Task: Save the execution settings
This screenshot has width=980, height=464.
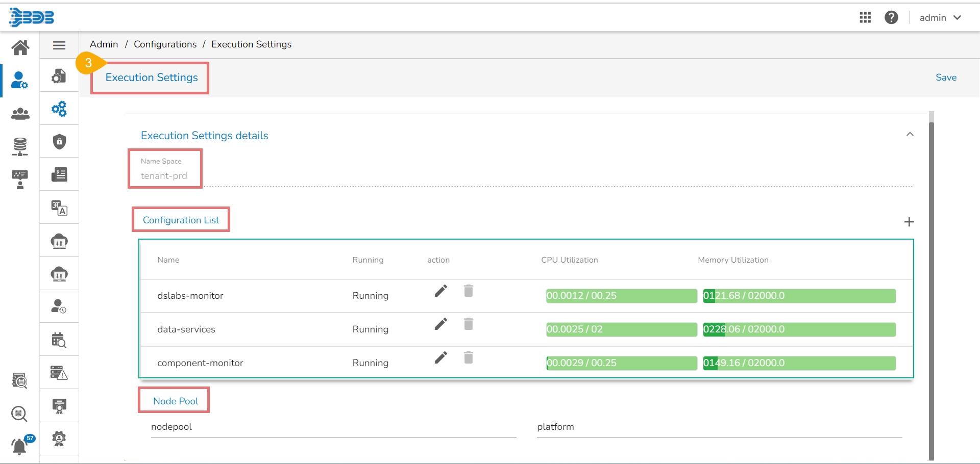Action: (x=945, y=78)
